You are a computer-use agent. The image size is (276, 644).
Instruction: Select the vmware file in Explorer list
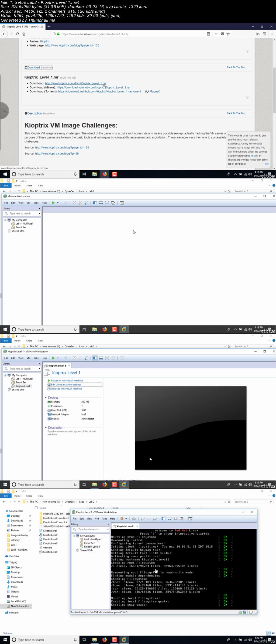click(x=46, y=548)
